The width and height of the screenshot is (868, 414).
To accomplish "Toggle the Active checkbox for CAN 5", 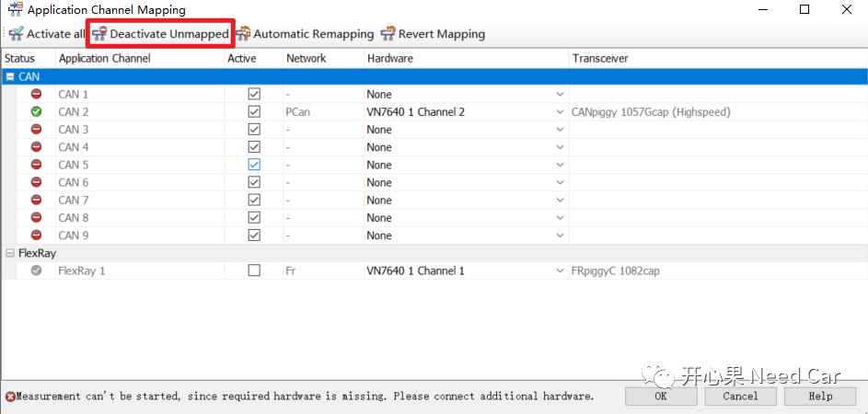I will (x=254, y=165).
